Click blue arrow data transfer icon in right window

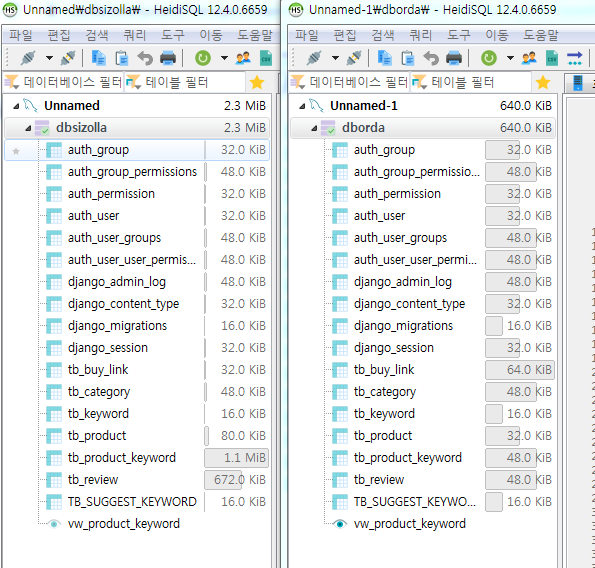(575, 58)
